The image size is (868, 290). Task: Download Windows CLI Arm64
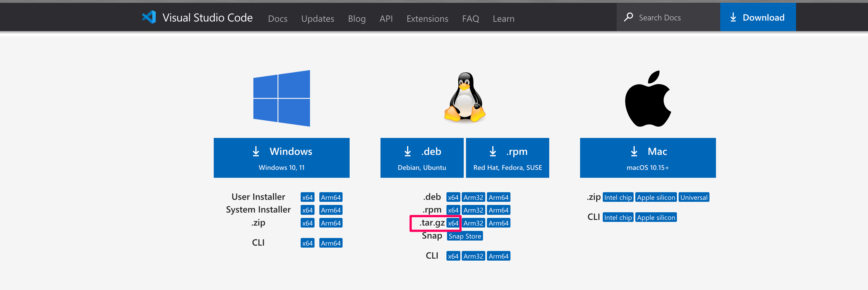tap(331, 243)
